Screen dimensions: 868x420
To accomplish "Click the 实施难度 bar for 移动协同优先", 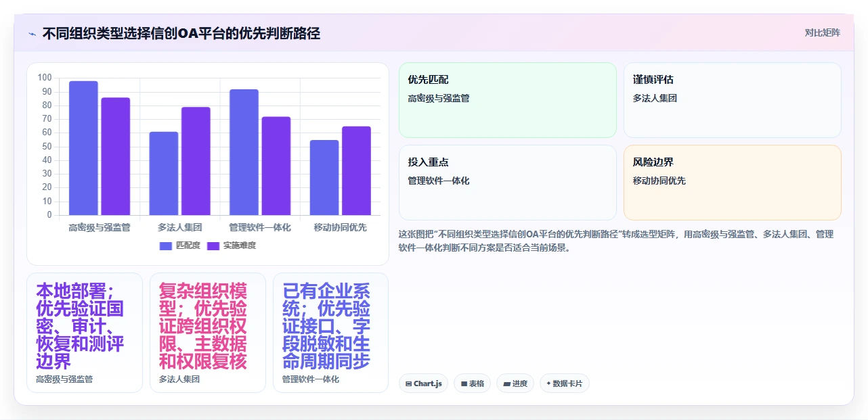I will click(356, 170).
